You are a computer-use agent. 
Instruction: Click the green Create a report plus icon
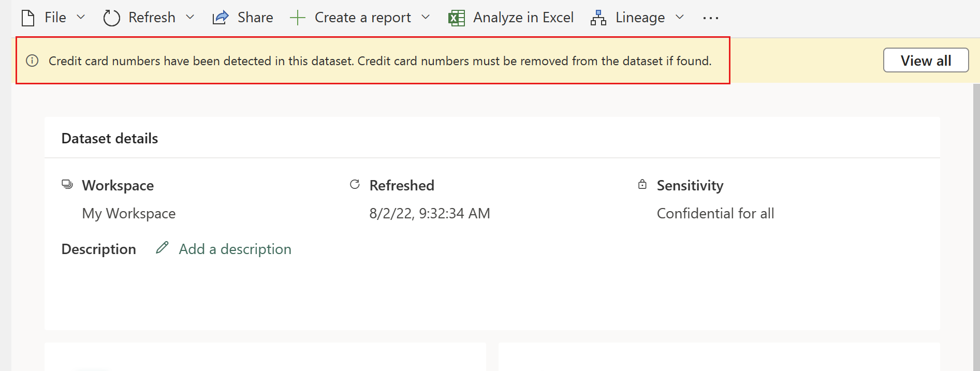point(298,17)
